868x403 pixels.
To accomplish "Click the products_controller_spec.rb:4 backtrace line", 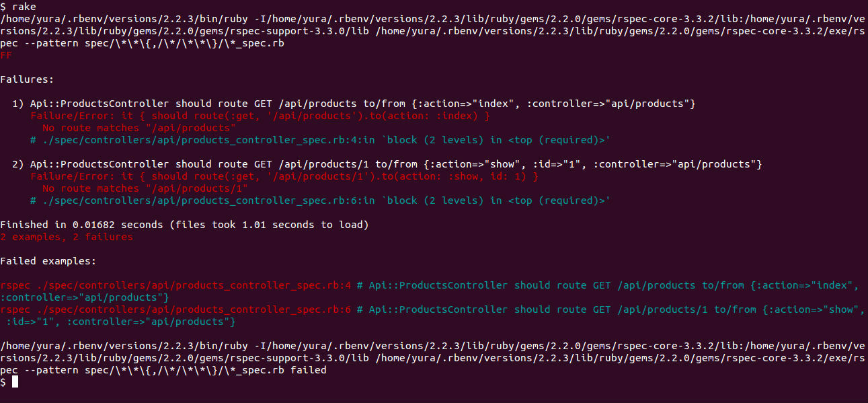I will tap(320, 140).
